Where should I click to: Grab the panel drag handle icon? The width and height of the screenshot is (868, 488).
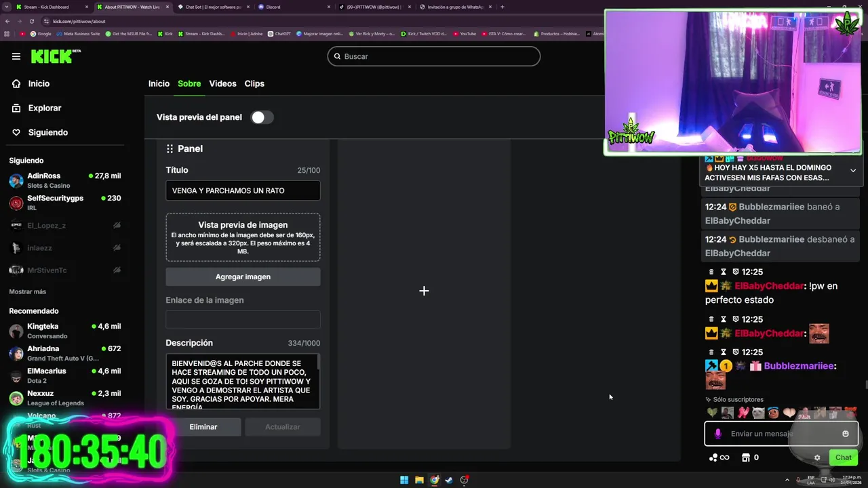point(170,148)
